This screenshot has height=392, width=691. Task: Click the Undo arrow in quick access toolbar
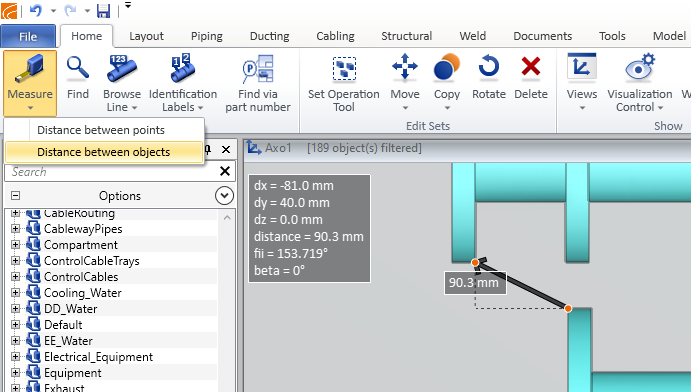(x=36, y=10)
